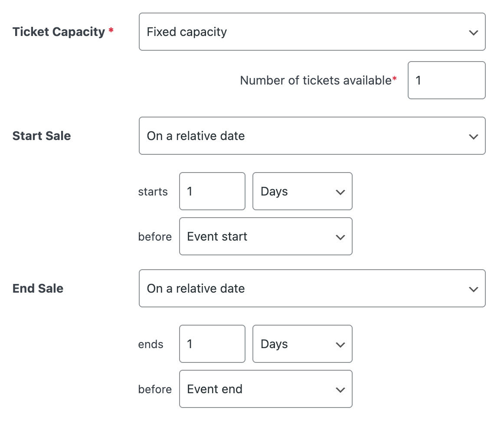This screenshot has width=504, height=437.
Task: Click the Start Sale label
Action: [x=42, y=136]
